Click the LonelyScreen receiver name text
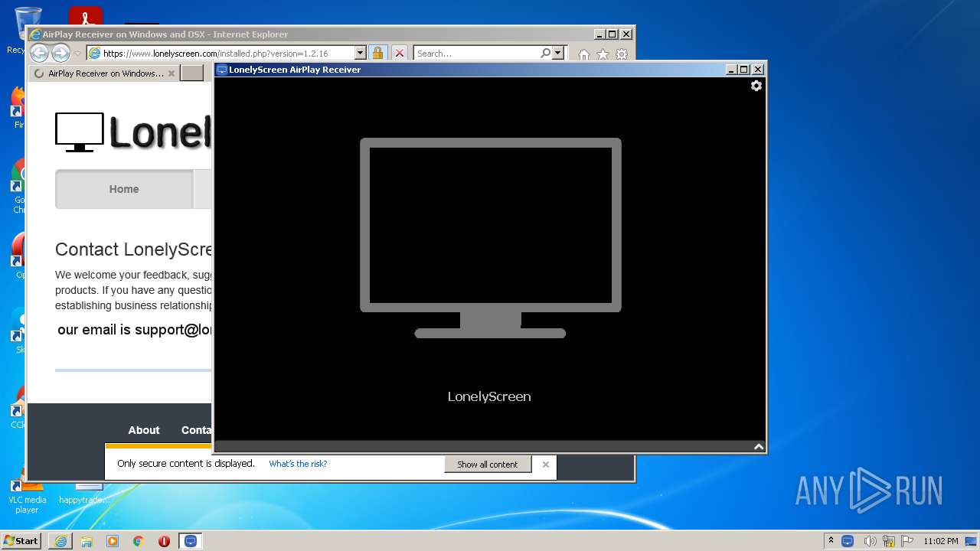Viewport: 980px width, 551px height. coord(489,396)
